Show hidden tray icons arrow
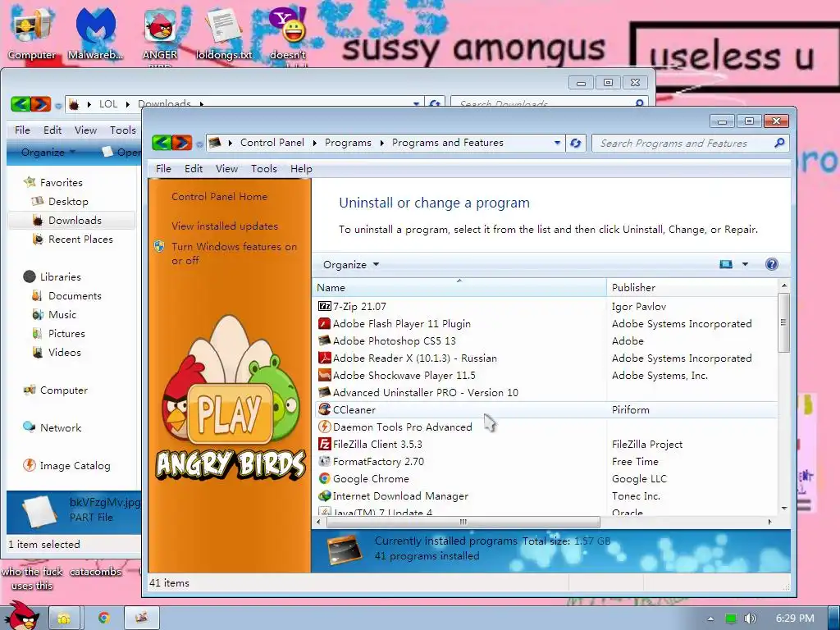The image size is (840, 630). [x=710, y=619]
